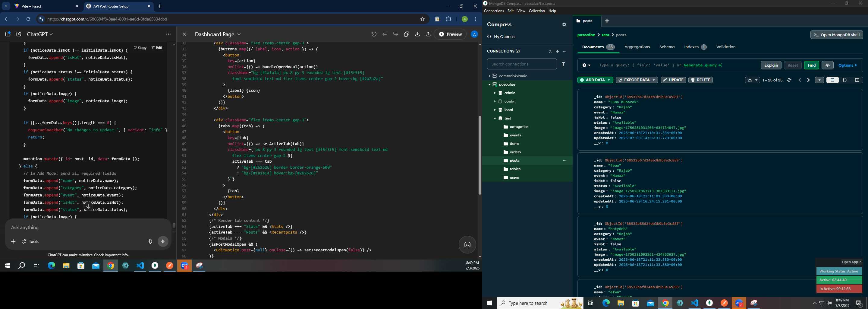Click the Search connections field
This screenshot has width=868, height=309.
tap(522, 64)
